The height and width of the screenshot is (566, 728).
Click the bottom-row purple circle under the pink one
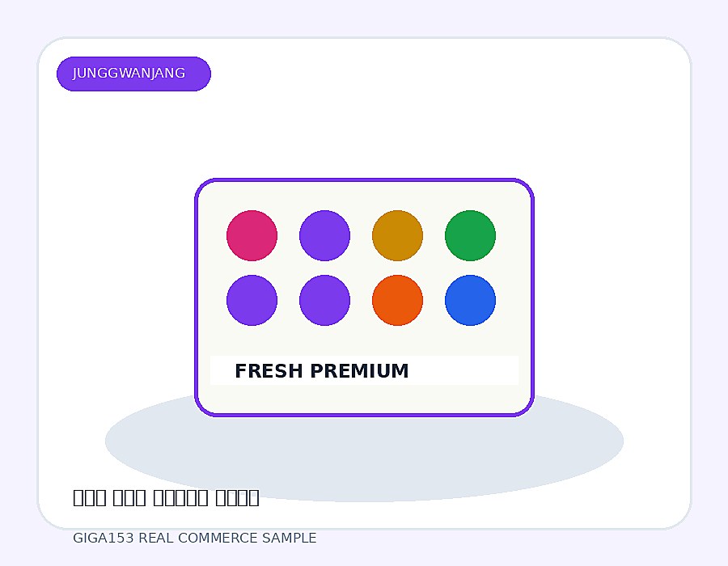click(252, 300)
